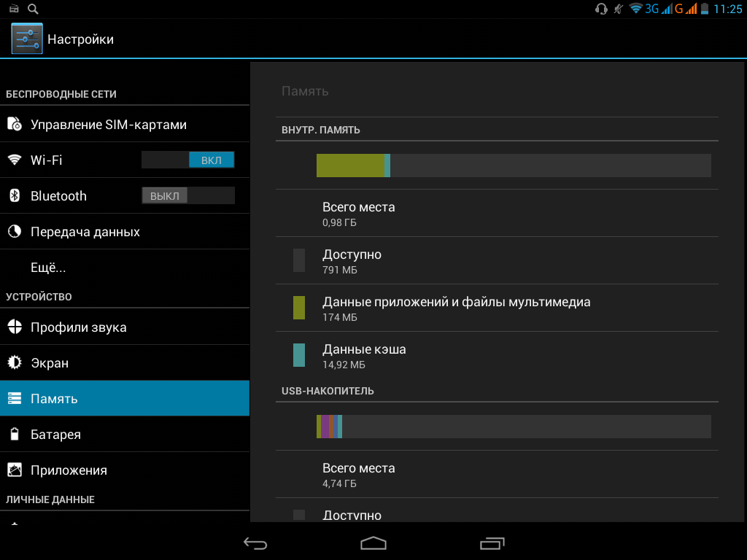Open Wi-Fi settings label

point(46,160)
